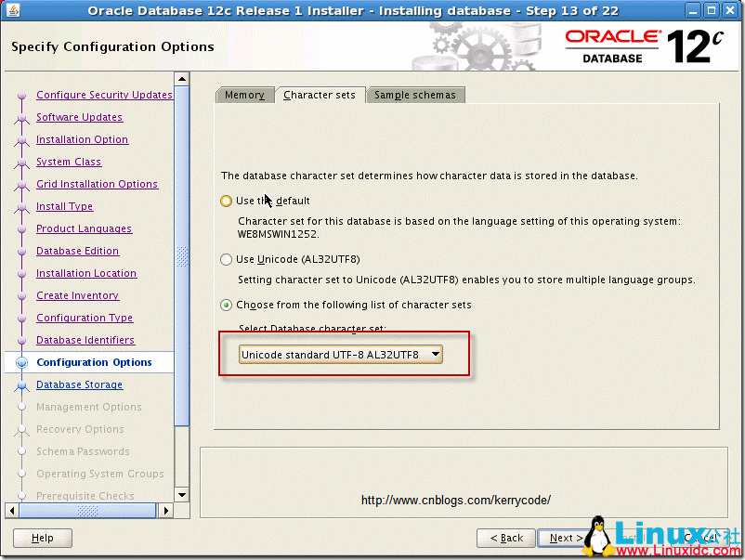745x560 pixels.
Task: Select the 'Use the default' radio button
Action: 226,201
